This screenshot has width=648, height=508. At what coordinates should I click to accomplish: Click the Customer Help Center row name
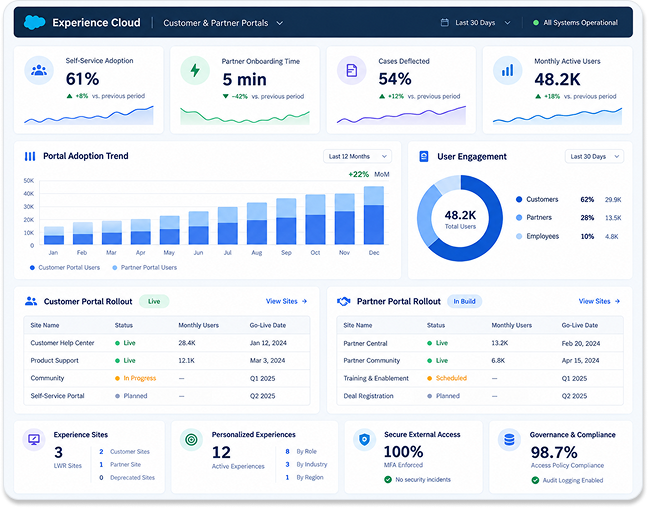tap(62, 343)
